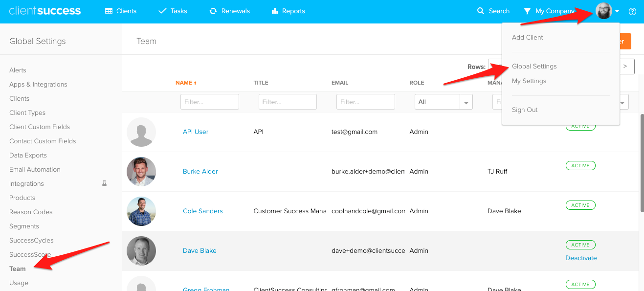
Task: Click the dave+demo email cell
Action: pyautogui.click(x=368, y=250)
